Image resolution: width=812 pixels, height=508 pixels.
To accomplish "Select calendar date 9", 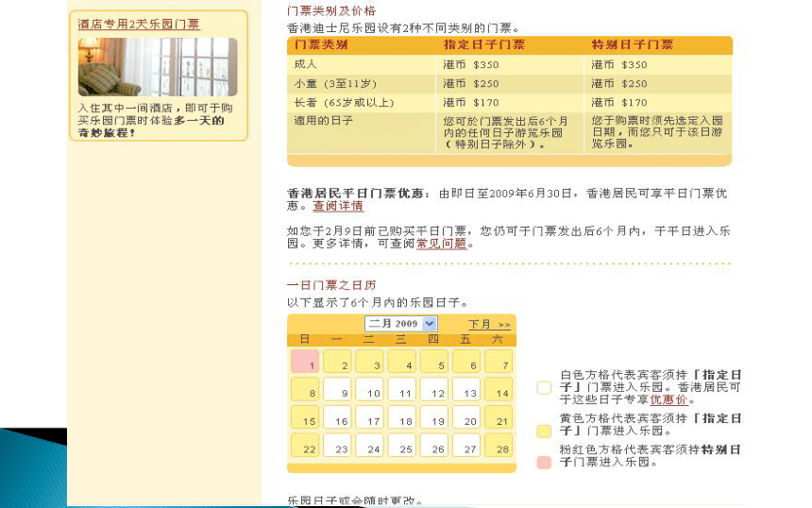I will click(337, 389).
